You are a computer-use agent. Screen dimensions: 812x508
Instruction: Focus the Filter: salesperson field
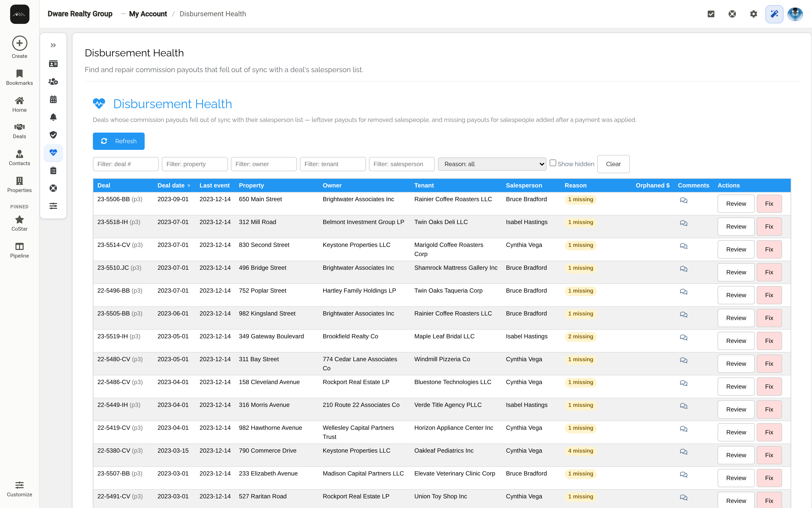click(x=402, y=164)
